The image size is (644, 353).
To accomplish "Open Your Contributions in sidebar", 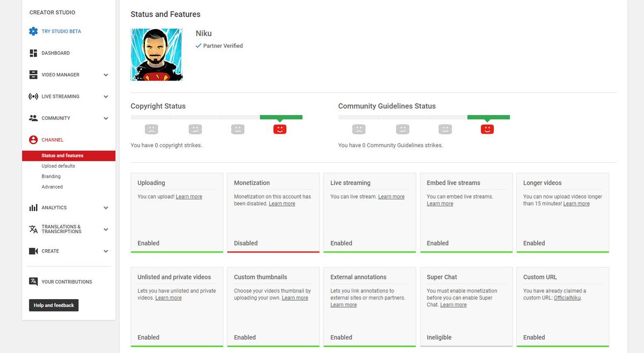I will (x=67, y=282).
